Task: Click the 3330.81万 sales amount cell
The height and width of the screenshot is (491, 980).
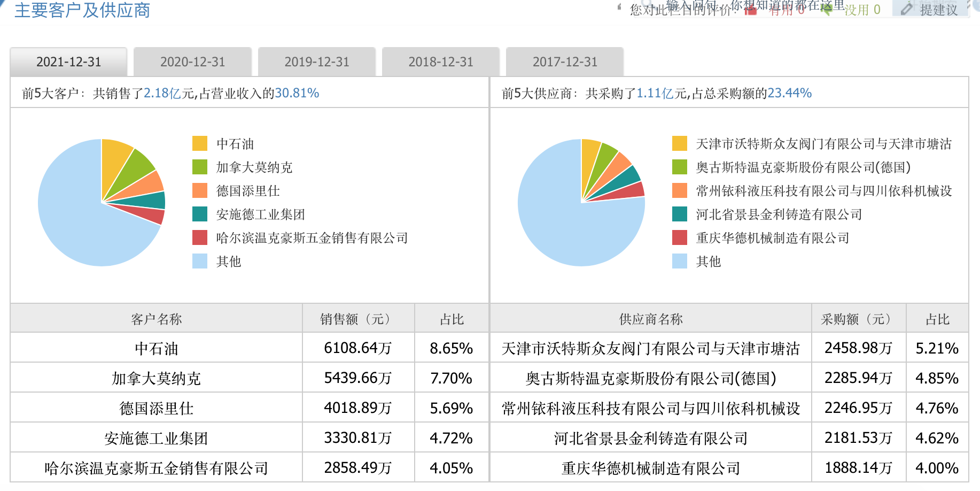Action: point(359,438)
